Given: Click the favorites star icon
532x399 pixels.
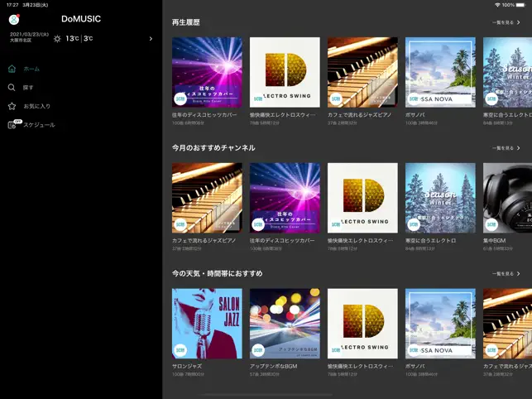Looking at the screenshot, I should [12, 106].
